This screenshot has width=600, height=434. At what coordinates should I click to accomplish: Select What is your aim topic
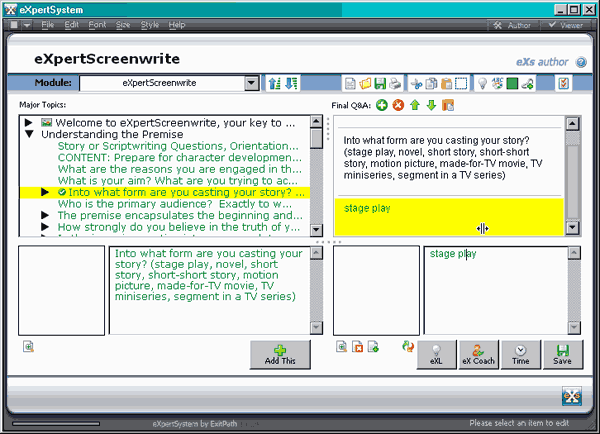coord(178,181)
